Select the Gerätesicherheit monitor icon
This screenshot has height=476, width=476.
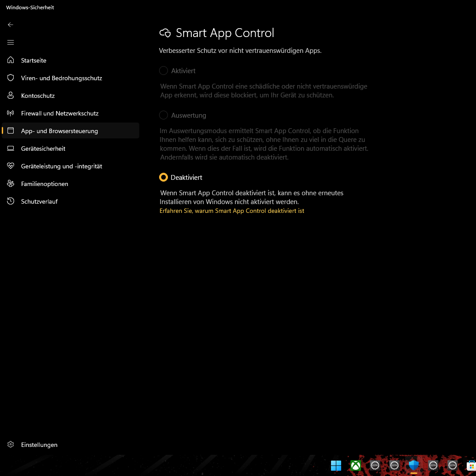10,148
